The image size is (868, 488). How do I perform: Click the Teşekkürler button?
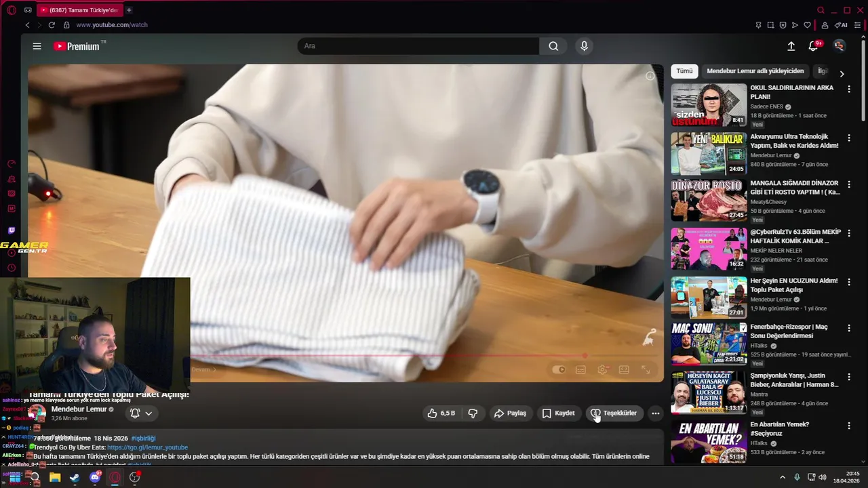point(614,413)
